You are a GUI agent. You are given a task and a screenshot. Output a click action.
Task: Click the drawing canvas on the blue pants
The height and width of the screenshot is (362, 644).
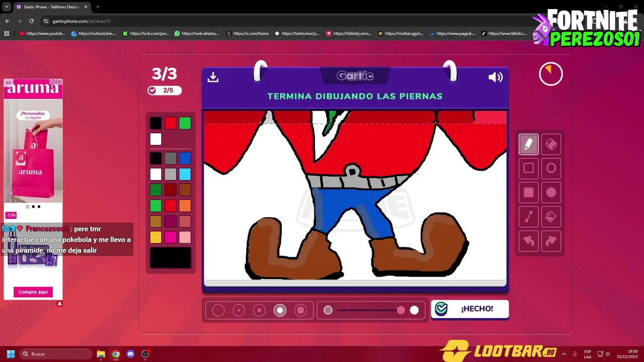tap(352, 201)
